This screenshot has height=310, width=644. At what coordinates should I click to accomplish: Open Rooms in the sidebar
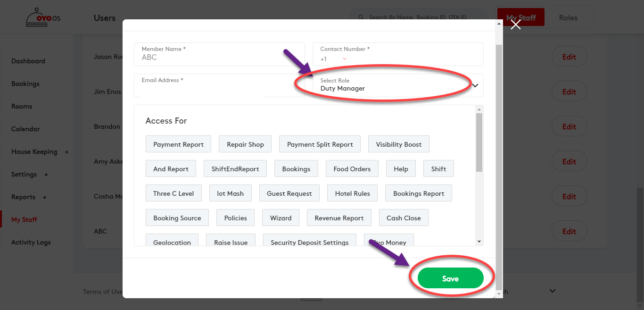click(22, 106)
